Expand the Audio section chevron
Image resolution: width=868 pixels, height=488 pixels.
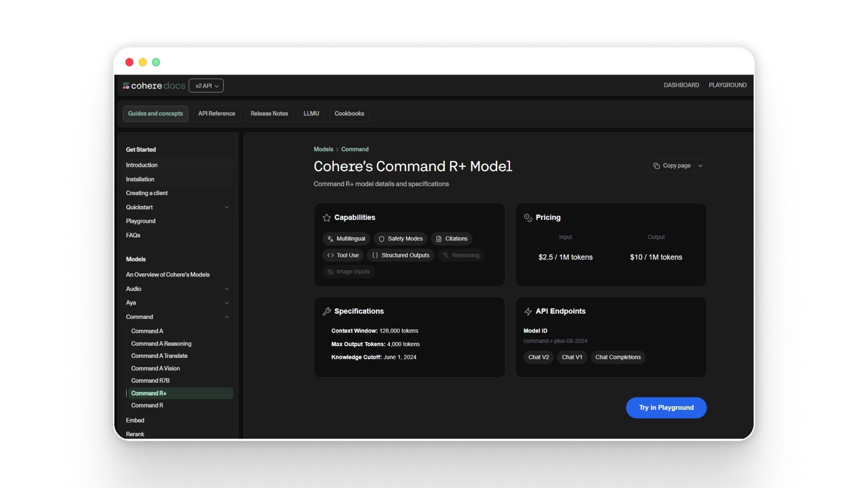227,289
